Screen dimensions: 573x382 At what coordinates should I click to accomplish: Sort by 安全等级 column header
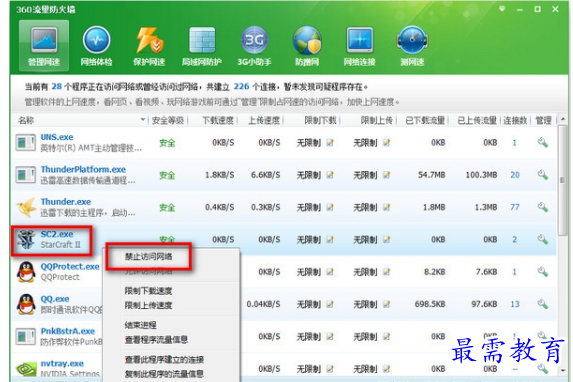168,120
